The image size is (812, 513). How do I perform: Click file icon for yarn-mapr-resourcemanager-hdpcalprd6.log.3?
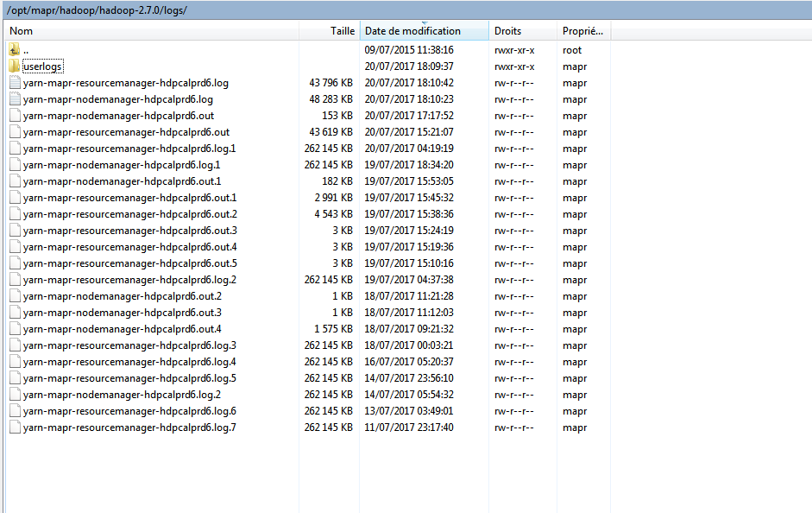point(15,345)
